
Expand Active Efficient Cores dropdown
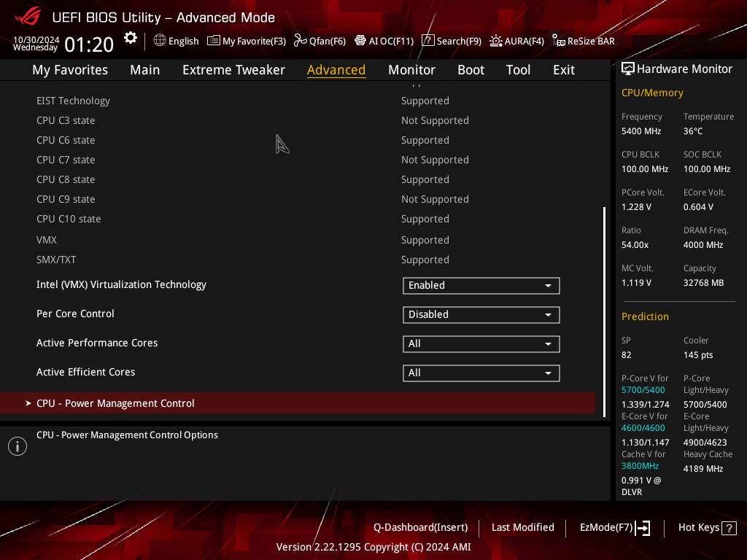pyautogui.click(x=481, y=373)
